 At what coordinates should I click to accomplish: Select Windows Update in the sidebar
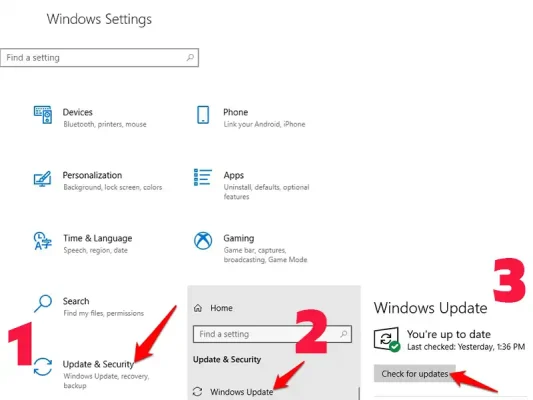[x=241, y=392]
